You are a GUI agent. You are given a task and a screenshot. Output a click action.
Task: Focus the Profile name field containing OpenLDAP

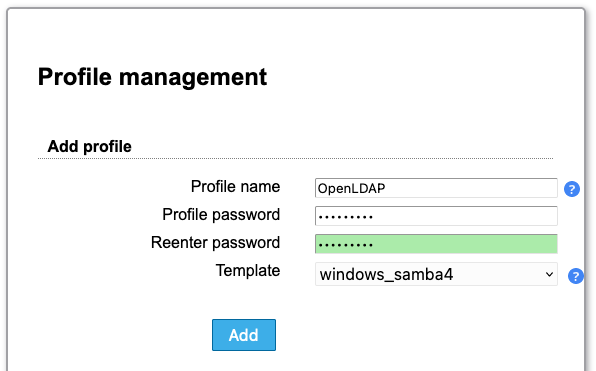tap(436, 188)
